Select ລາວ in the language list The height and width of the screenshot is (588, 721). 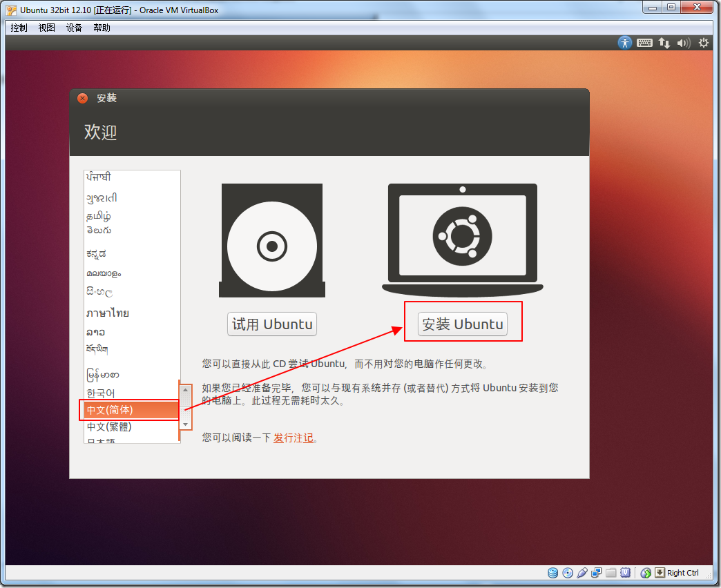pos(131,332)
